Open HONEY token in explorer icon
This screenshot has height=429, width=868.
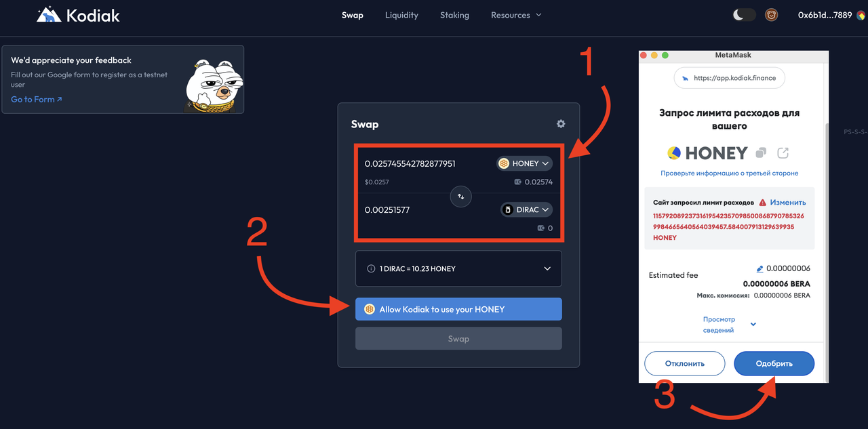click(783, 153)
